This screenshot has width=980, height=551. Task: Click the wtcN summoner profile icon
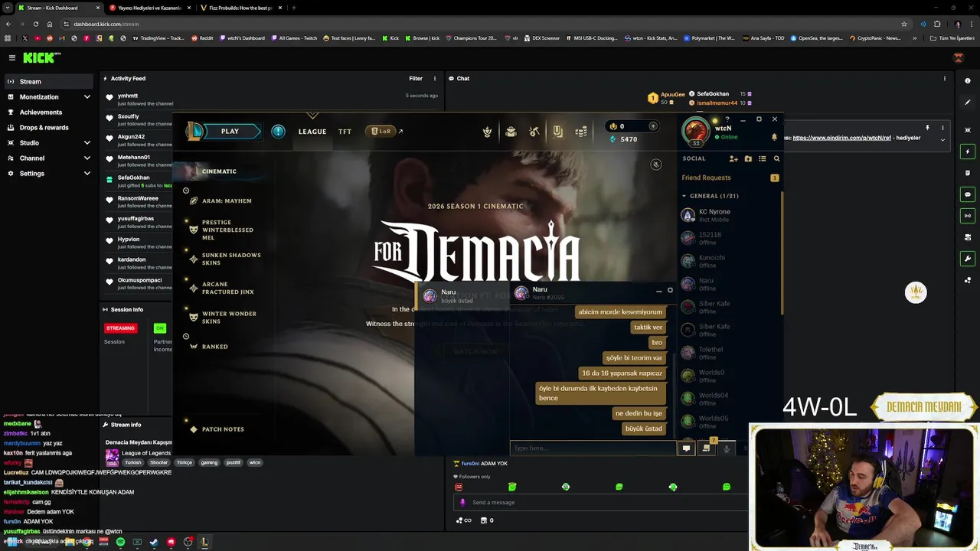point(696,130)
